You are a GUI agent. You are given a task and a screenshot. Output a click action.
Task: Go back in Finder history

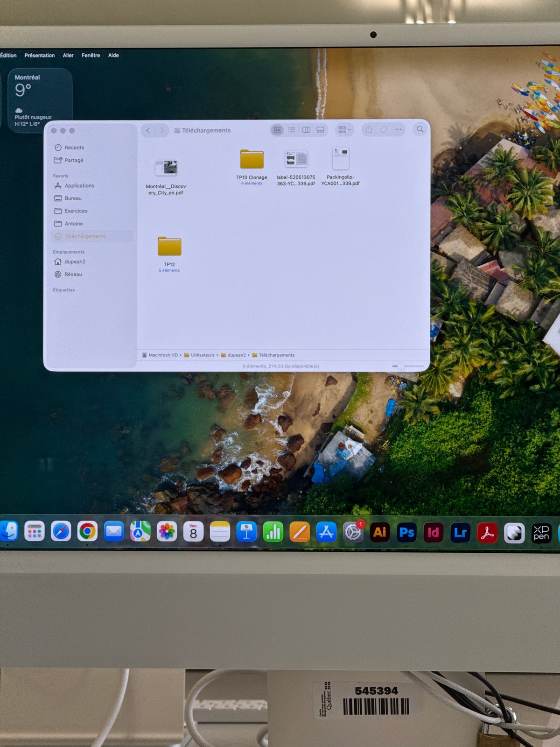click(x=148, y=130)
